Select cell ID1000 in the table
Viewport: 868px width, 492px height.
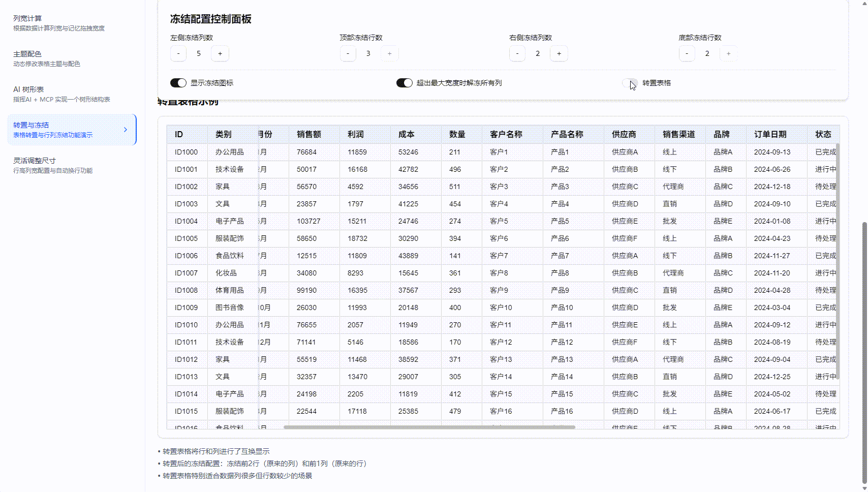pos(187,152)
